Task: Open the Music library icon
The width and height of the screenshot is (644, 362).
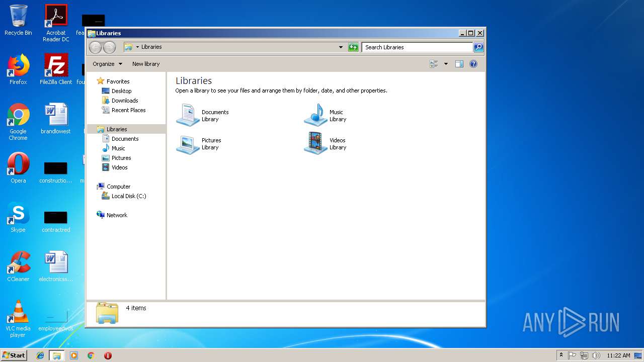Action: [x=316, y=115]
